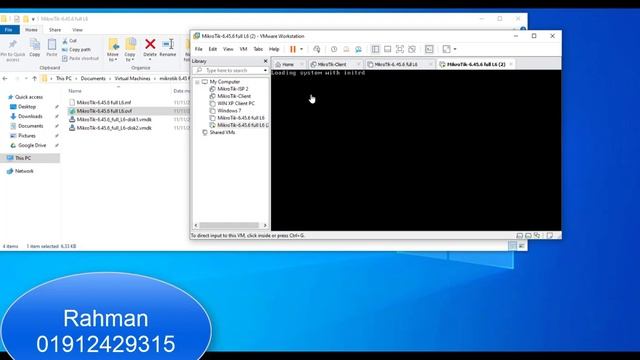Open the VMware View menu
640x360 pixels.
(228, 49)
